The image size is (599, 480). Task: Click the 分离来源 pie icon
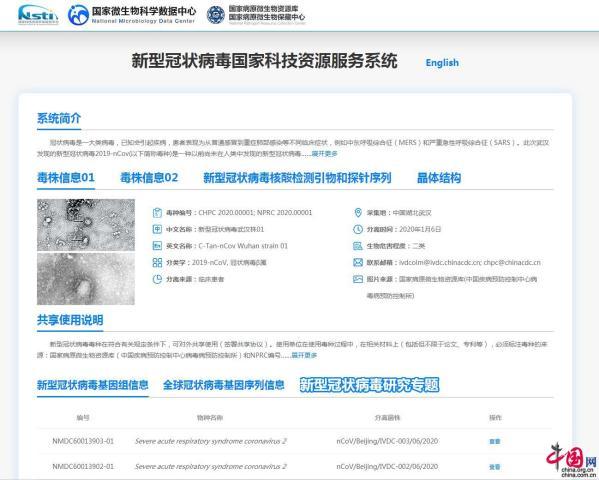(157, 279)
